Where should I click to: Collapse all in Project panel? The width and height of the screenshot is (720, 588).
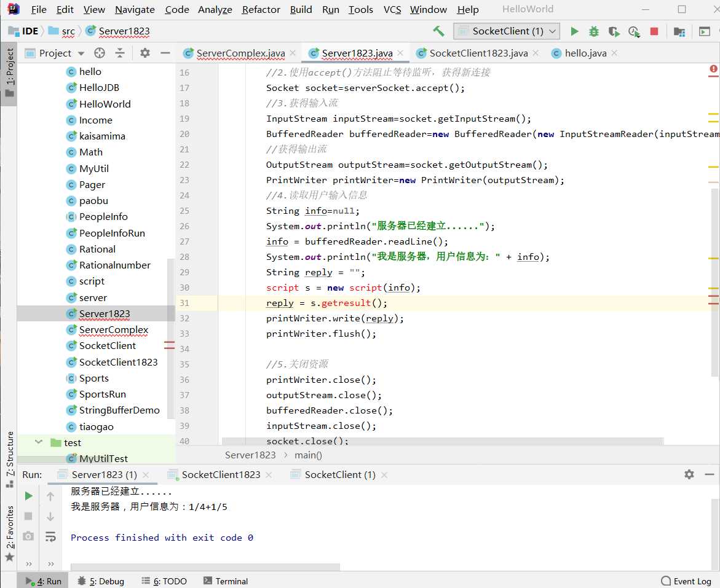[120, 53]
